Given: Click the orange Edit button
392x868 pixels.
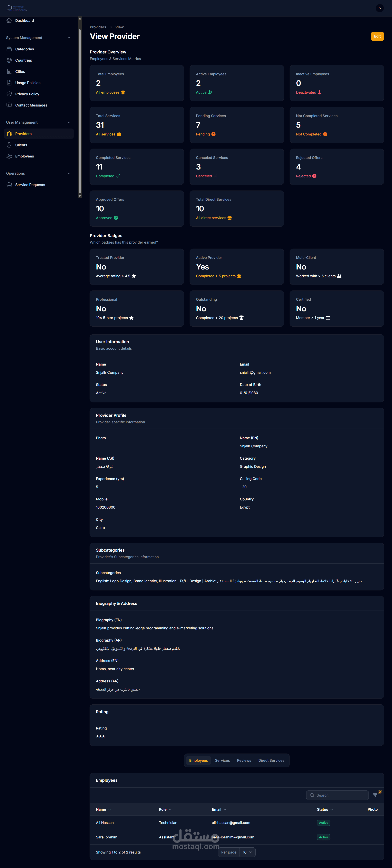Looking at the screenshot, I should pos(377,36).
